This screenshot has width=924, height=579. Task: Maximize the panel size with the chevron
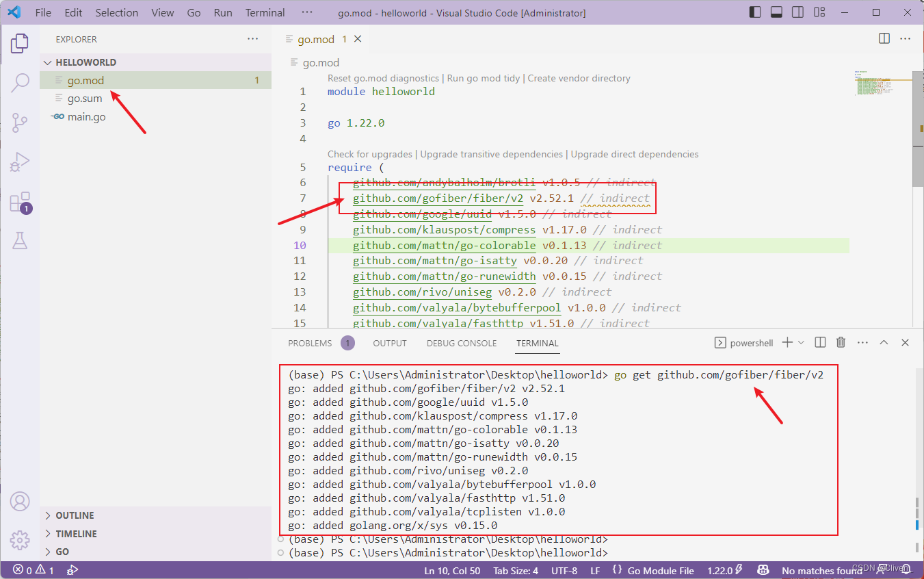[884, 343]
